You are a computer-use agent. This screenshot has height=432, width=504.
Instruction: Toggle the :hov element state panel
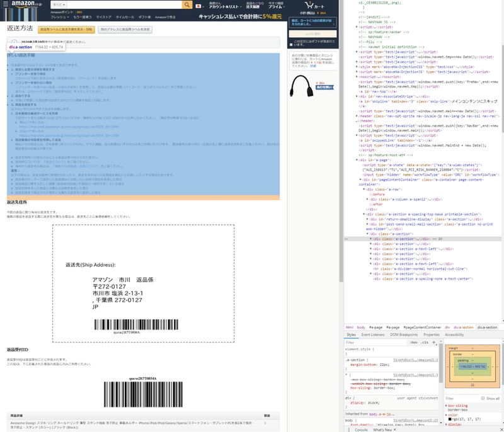click(x=414, y=343)
